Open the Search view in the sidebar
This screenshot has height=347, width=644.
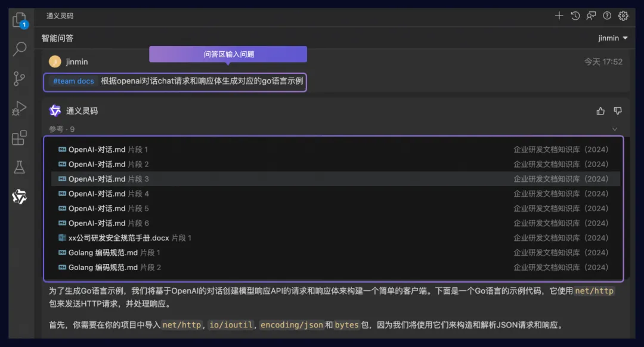[18, 49]
